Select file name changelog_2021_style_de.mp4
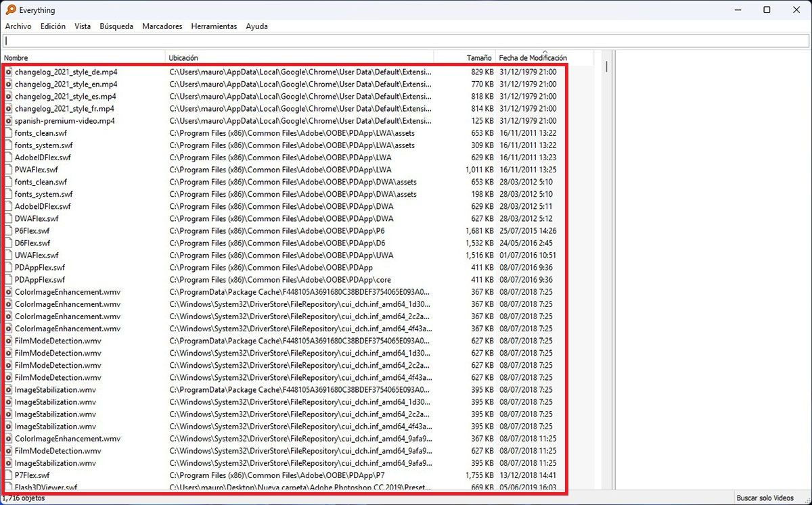 (66, 72)
